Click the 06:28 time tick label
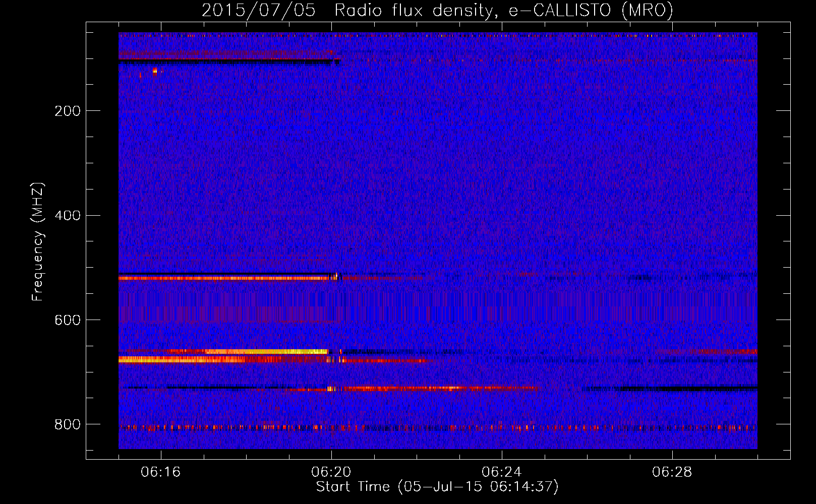The width and height of the screenshot is (816, 504). [672, 472]
